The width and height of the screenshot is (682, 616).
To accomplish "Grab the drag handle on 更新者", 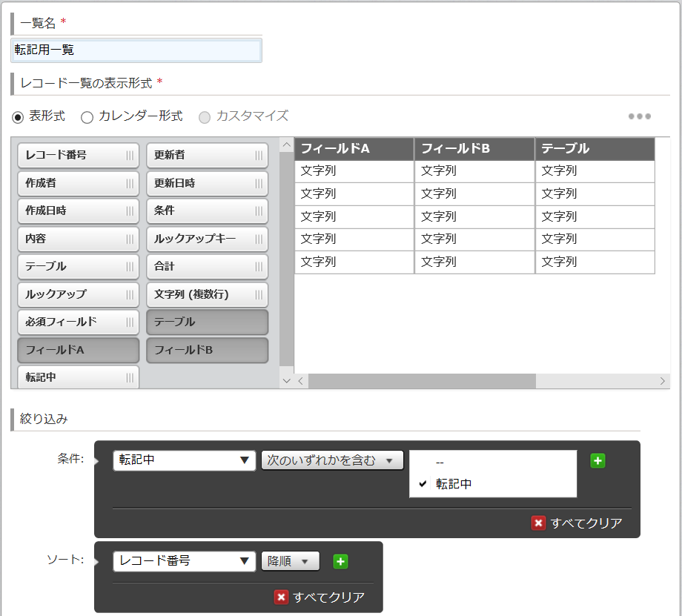I will pyautogui.click(x=259, y=156).
